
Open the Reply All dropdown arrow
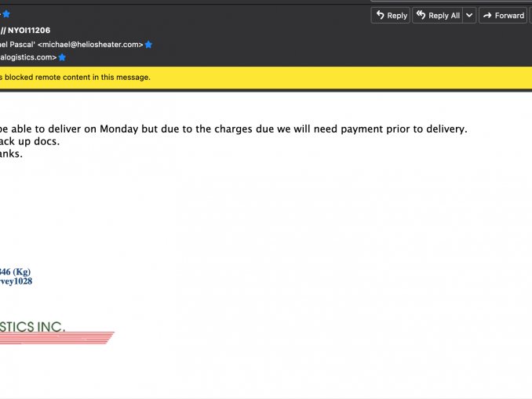click(x=469, y=15)
